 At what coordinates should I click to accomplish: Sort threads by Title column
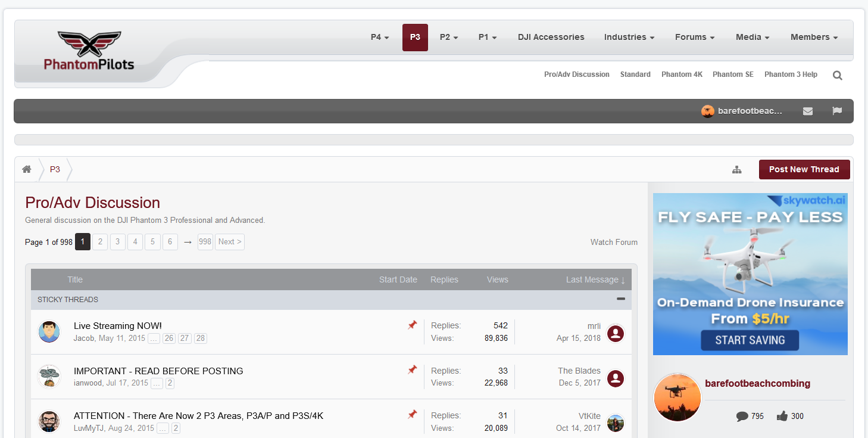coord(75,279)
